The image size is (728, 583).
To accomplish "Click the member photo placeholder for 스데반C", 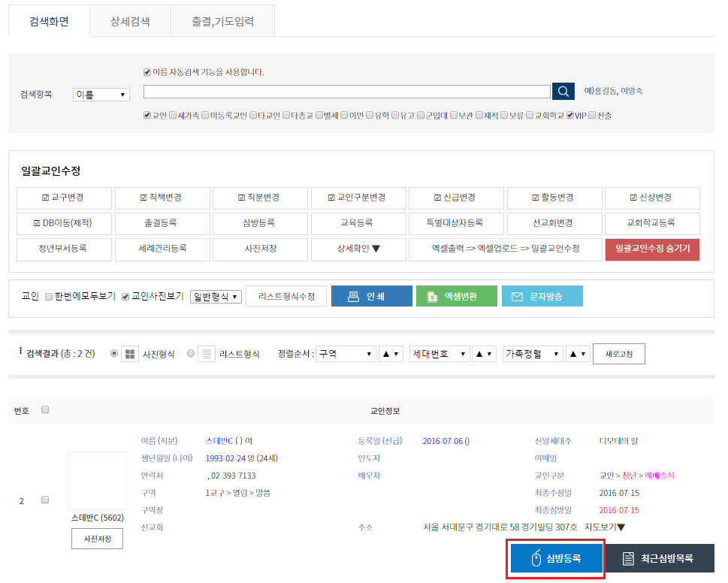I will click(97, 481).
